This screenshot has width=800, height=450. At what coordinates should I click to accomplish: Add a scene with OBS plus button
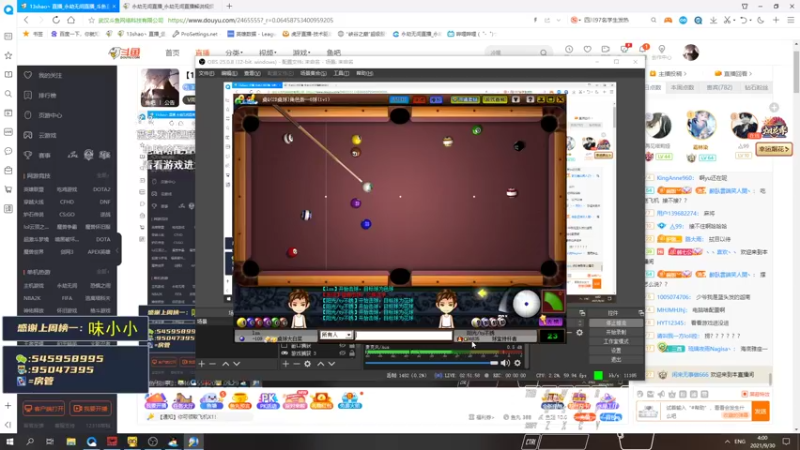[x=202, y=364]
